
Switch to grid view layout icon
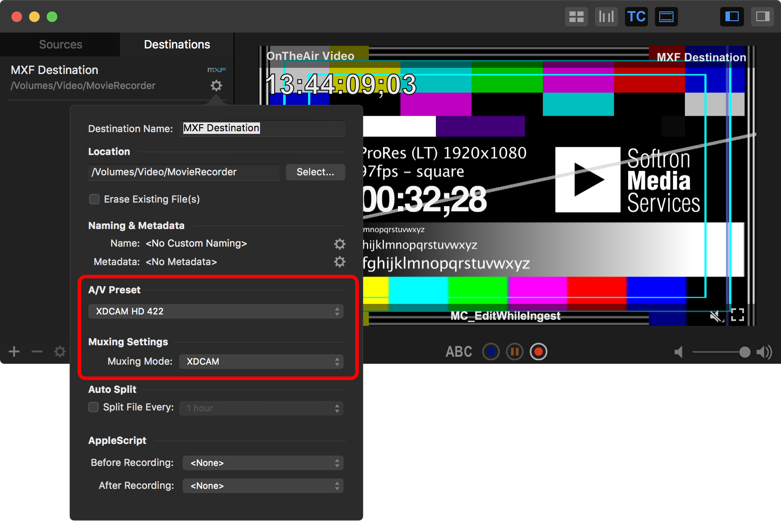pos(576,17)
